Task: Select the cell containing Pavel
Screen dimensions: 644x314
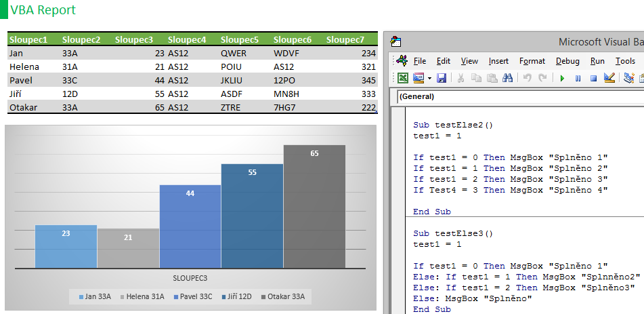Action: click(34, 80)
